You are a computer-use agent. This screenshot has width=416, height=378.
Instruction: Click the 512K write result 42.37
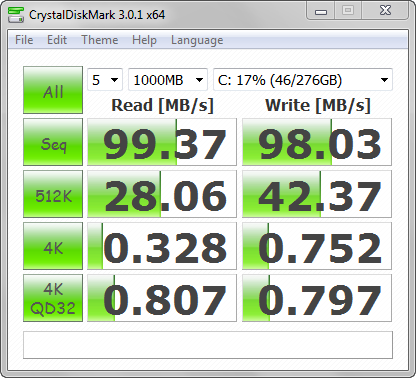(317, 194)
